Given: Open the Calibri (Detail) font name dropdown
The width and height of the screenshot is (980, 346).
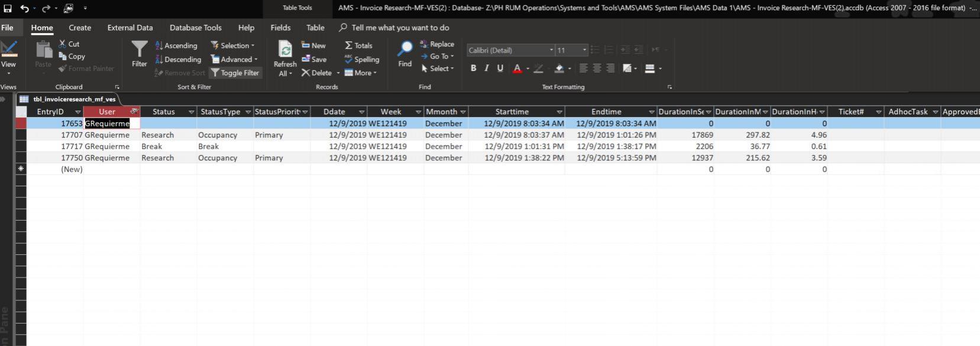Looking at the screenshot, I should point(551,50).
